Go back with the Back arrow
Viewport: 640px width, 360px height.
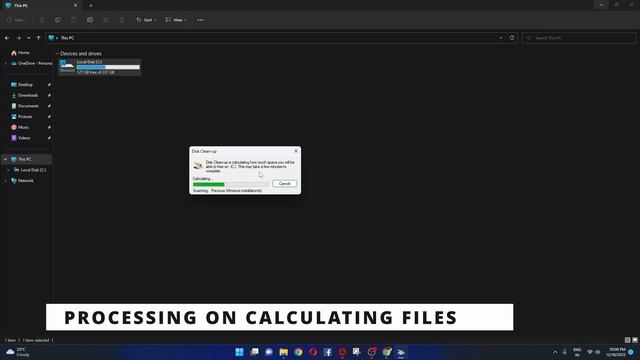click(7, 38)
